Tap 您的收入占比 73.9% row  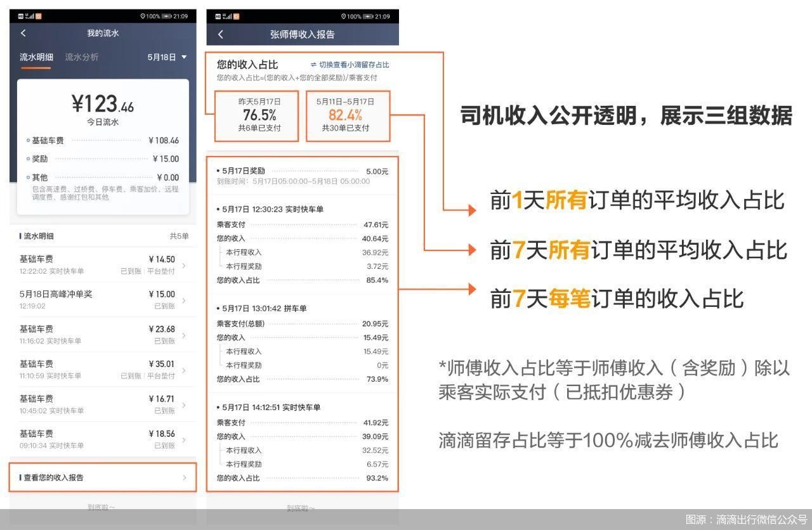pyautogui.click(x=303, y=379)
